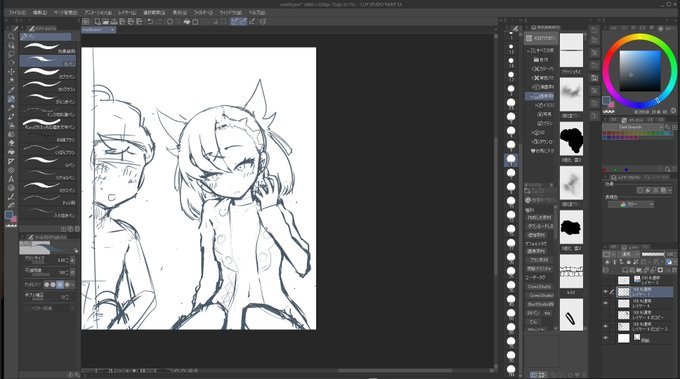
Task: Collapse the highlighted 画像素材 material folder
Action: click(x=531, y=96)
